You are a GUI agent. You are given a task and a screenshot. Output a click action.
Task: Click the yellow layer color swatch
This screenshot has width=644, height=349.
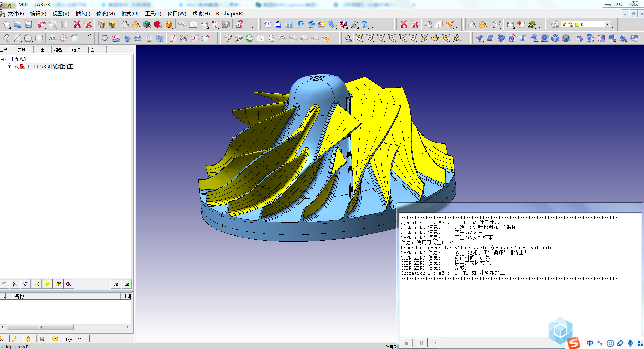(x=577, y=25)
